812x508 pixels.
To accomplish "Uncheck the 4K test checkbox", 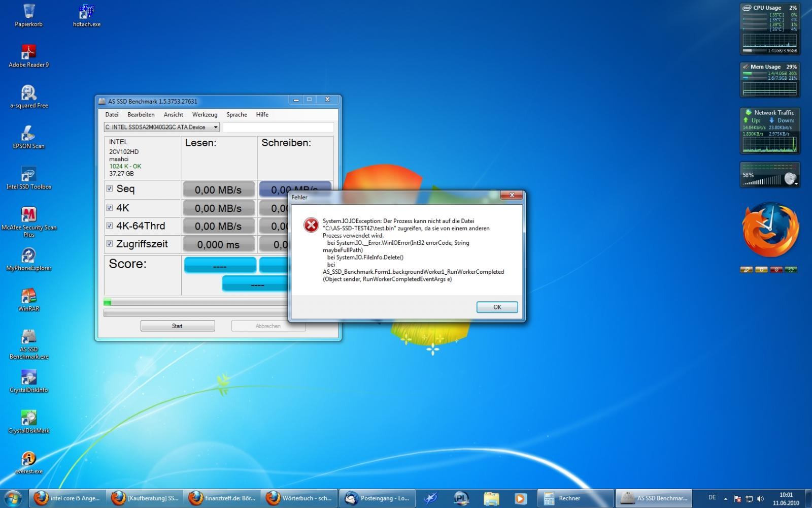I will pos(109,207).
